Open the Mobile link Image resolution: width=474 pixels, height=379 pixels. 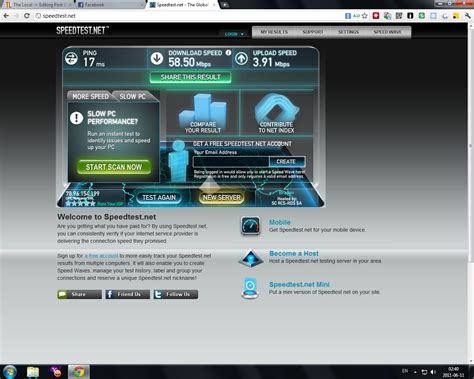pyautogui.click(x=280, y=222)
